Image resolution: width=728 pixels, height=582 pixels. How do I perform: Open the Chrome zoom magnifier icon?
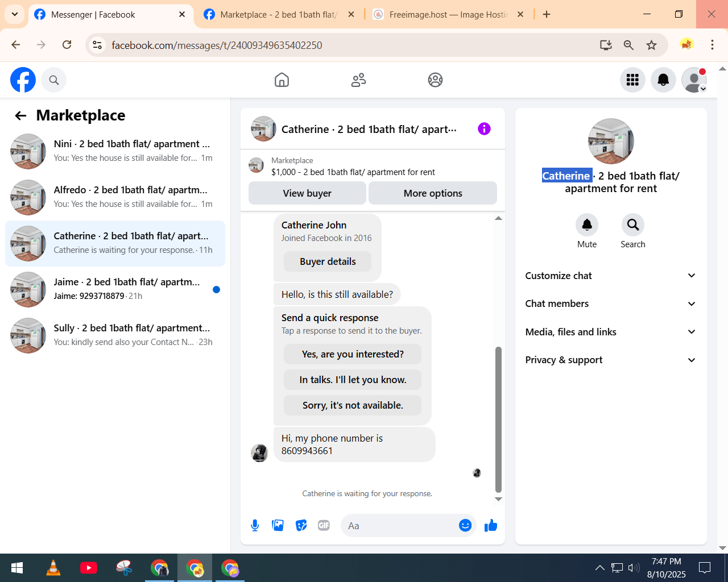coord(628,45)
